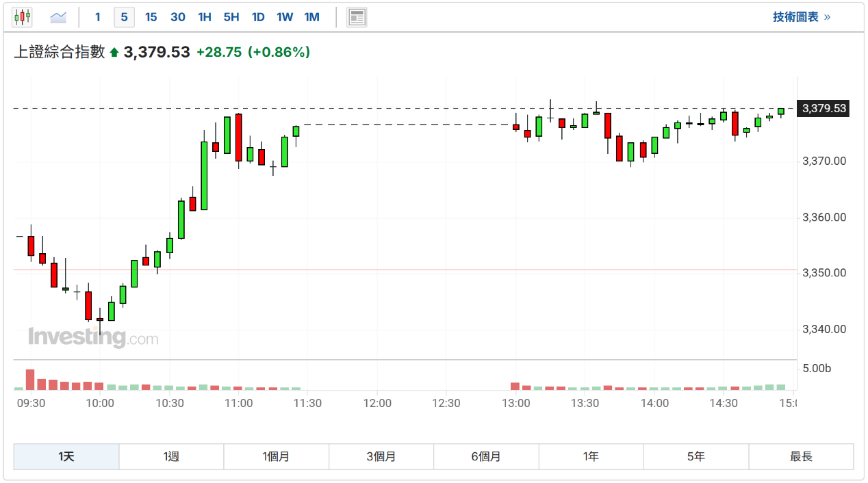The width and height of the screenshot is (868, 483).
Task: Click the 12:00 time axis label
Action: (x=377, y=404)
